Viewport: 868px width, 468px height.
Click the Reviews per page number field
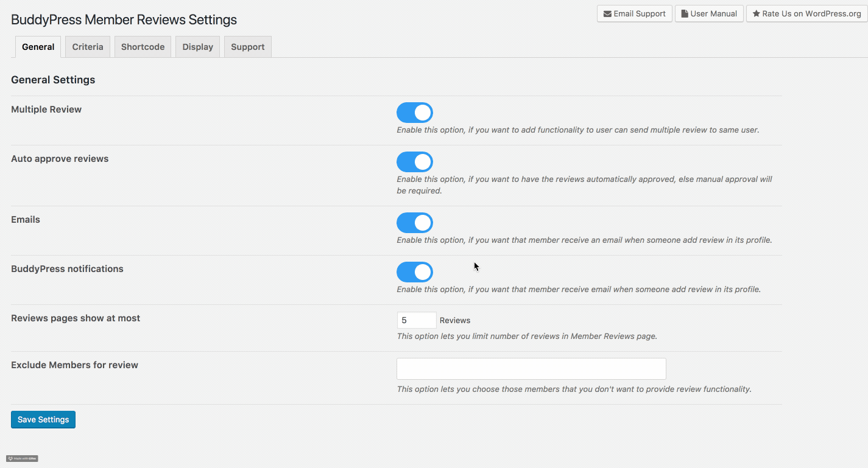[x=417, y=320]
